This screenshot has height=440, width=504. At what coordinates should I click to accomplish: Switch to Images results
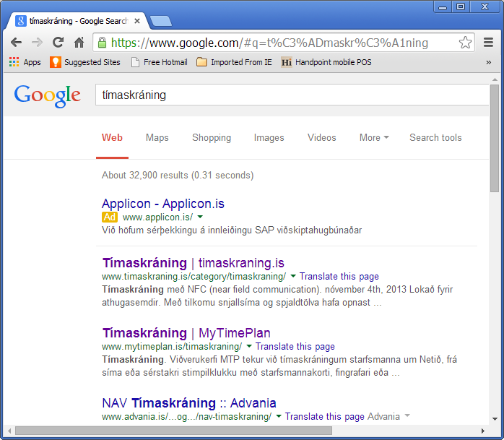(x=269, y=138)
